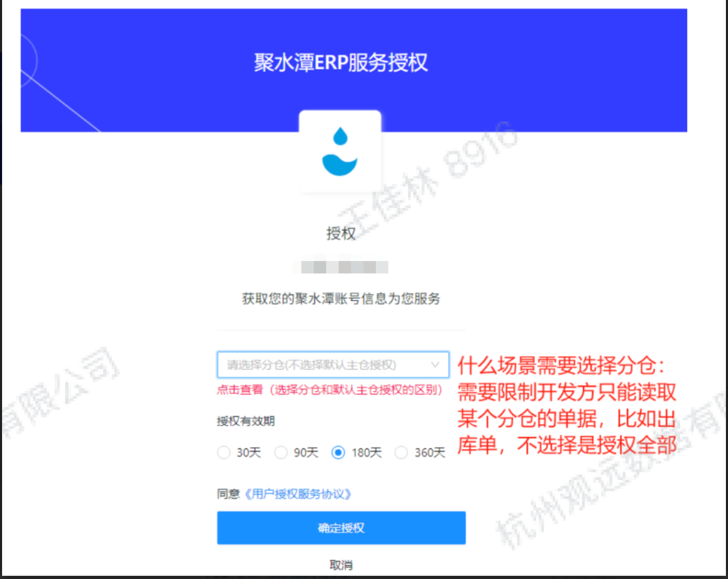The height and width of the screenshot is (579, 728).
Task: Select the 180天 radio option
Action: point(338,453)
